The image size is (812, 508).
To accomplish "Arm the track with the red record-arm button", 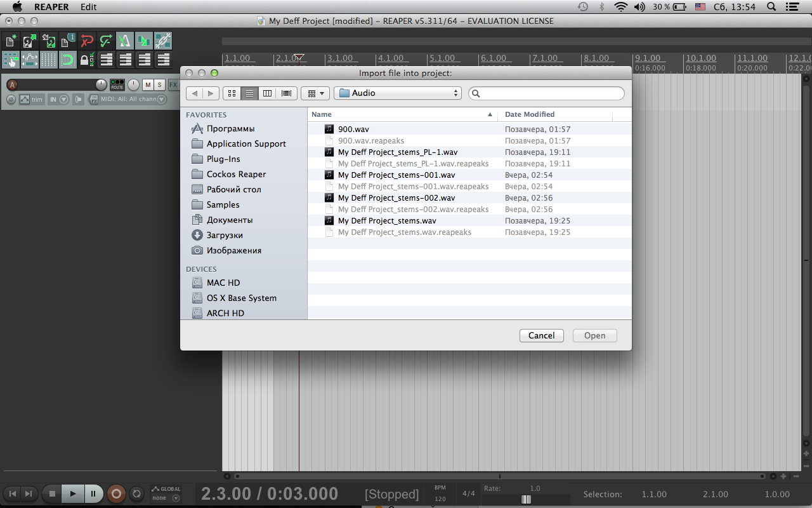I will 12,85.
